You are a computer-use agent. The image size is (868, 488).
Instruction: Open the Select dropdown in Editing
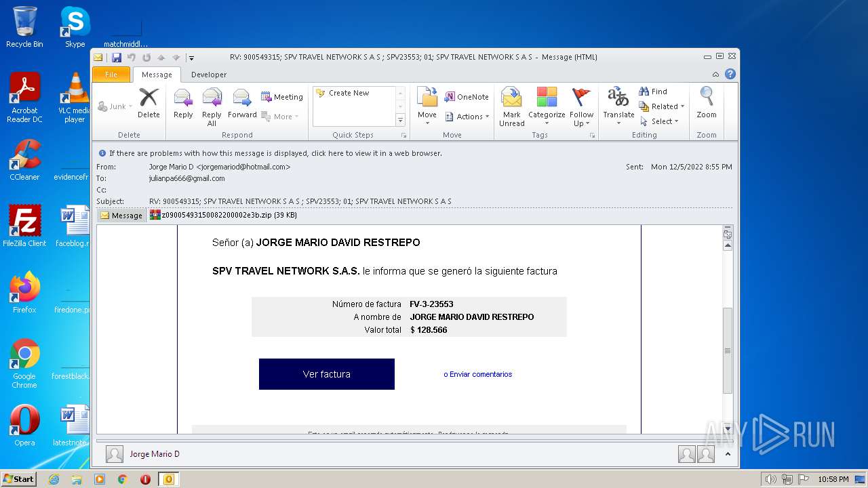(x=659, y=121)
